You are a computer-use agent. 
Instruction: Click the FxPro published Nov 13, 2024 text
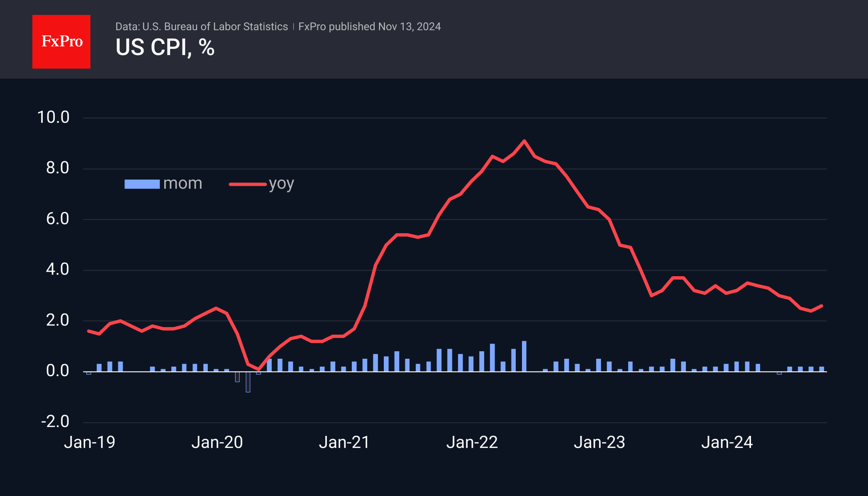pyautogui.click(x=369, y=27)
